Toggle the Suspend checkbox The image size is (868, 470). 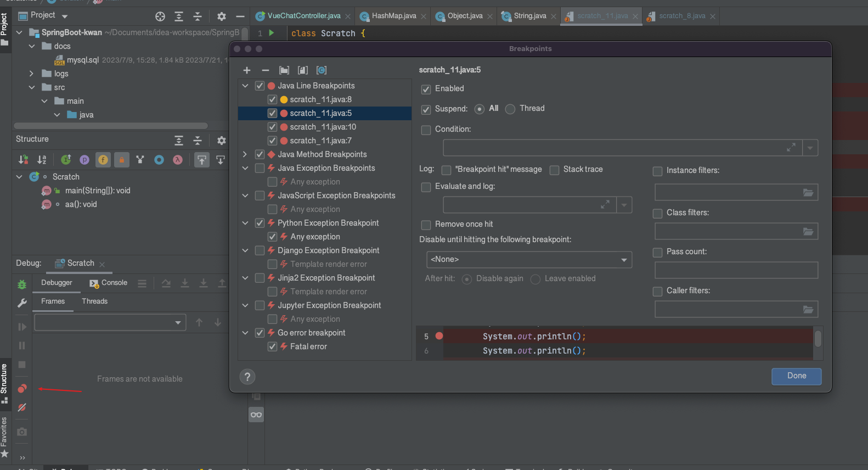[426, 109]
